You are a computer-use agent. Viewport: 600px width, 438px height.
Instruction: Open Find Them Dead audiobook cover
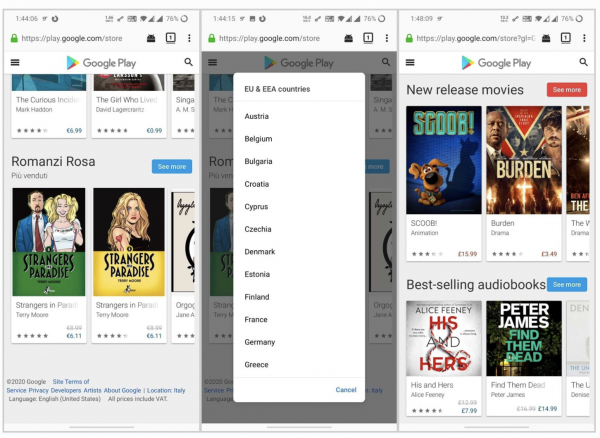pyautogui.click(x=524, y=339)
